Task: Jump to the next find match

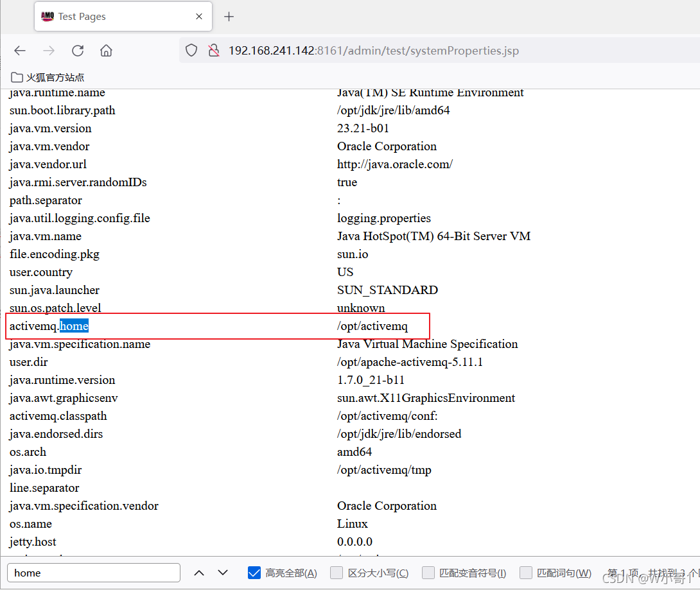Action: coord(223,573)
